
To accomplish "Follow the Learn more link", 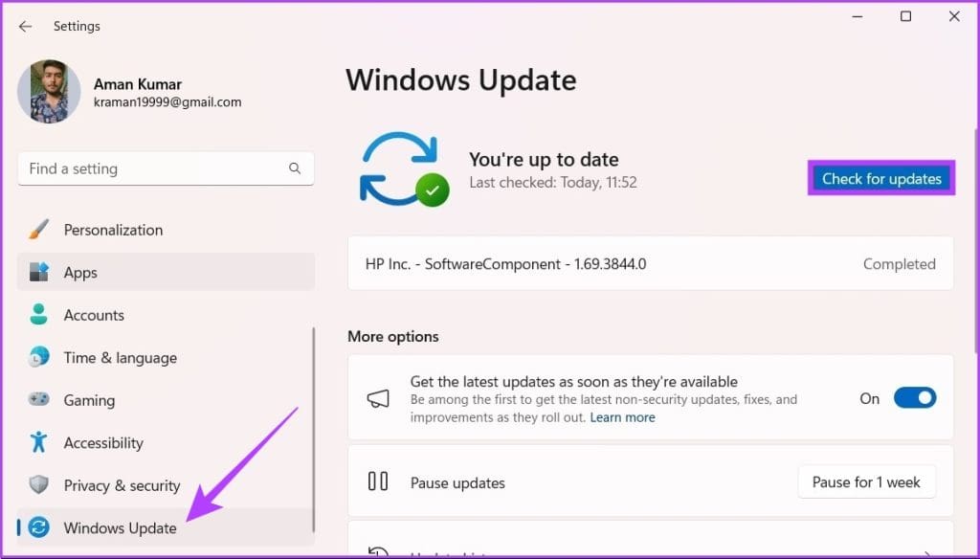I will click(x=622, y=417).
